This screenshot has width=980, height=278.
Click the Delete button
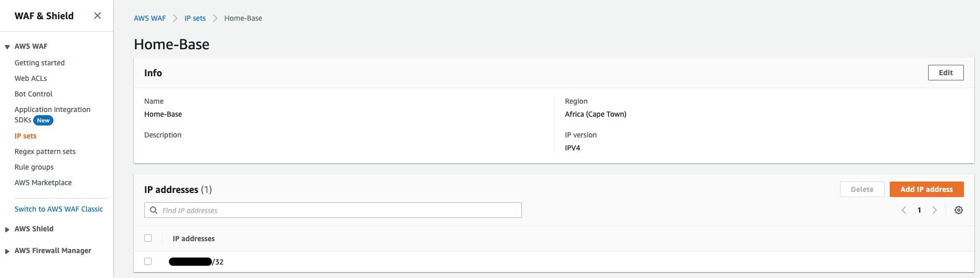click(862, 189)
